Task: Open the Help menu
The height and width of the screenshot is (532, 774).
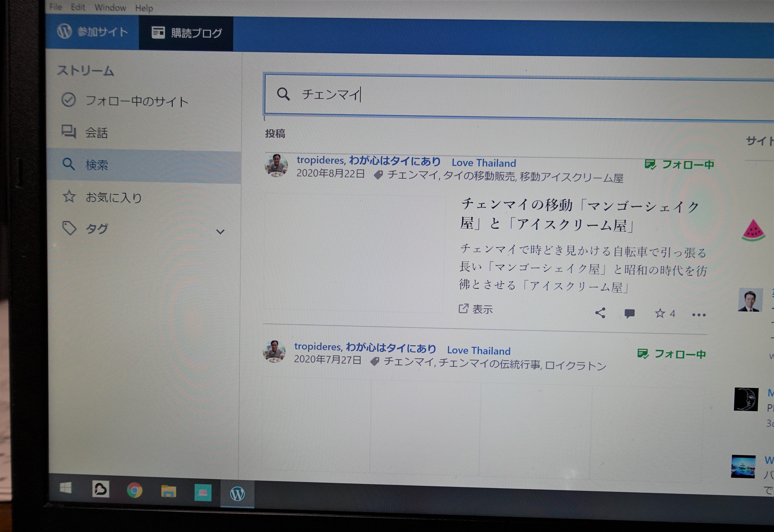Action: click(x=144, y=8)
